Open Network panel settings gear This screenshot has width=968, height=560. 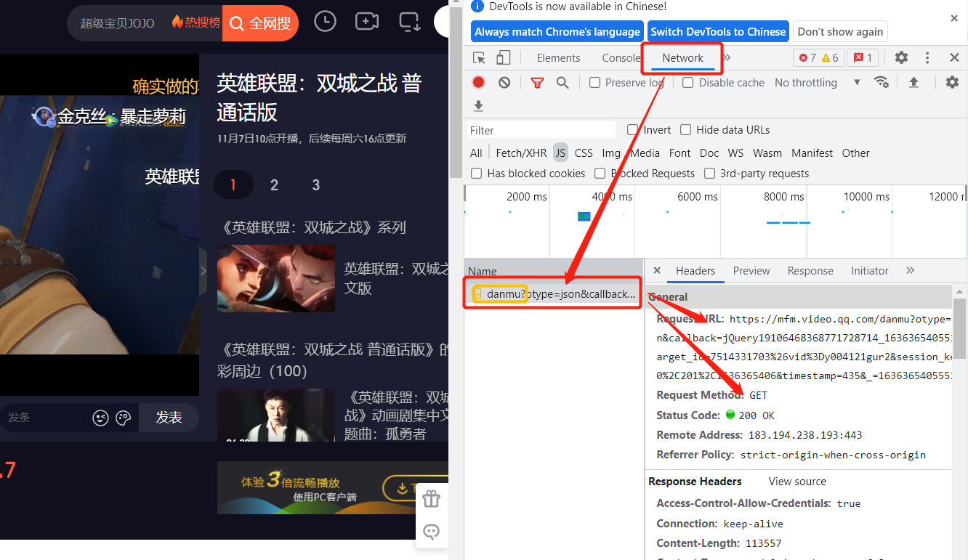(x=952, y=82)
